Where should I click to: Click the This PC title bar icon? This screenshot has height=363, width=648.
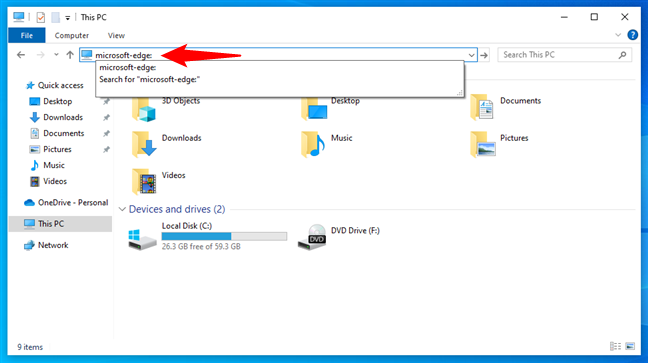click(19, 17)
